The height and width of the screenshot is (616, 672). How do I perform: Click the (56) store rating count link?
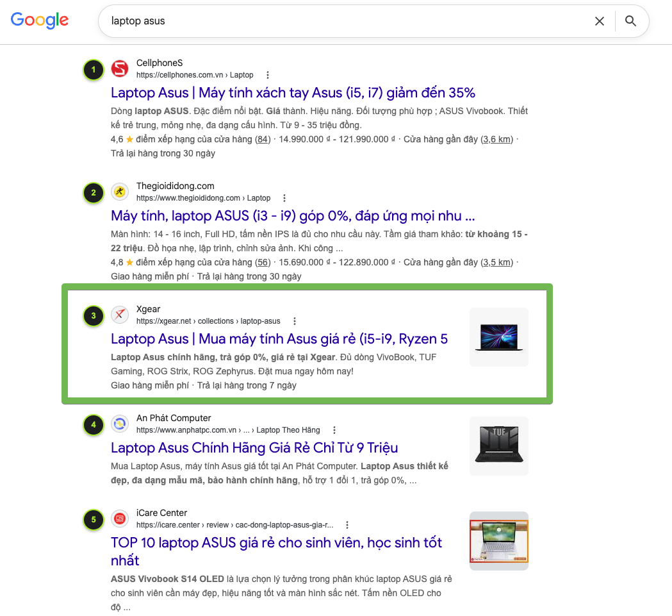(x=263, y=263)
